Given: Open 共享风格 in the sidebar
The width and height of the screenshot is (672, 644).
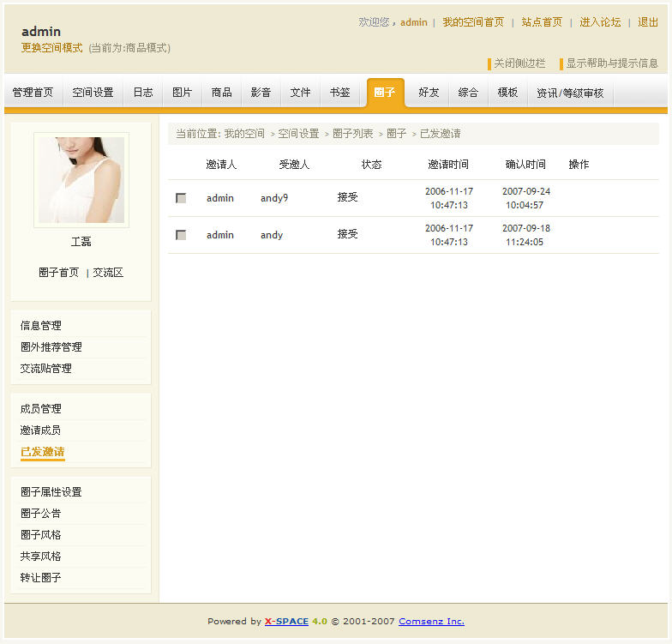Looking at the screenshot, I should pyautogui.click(x=41, y=557).
